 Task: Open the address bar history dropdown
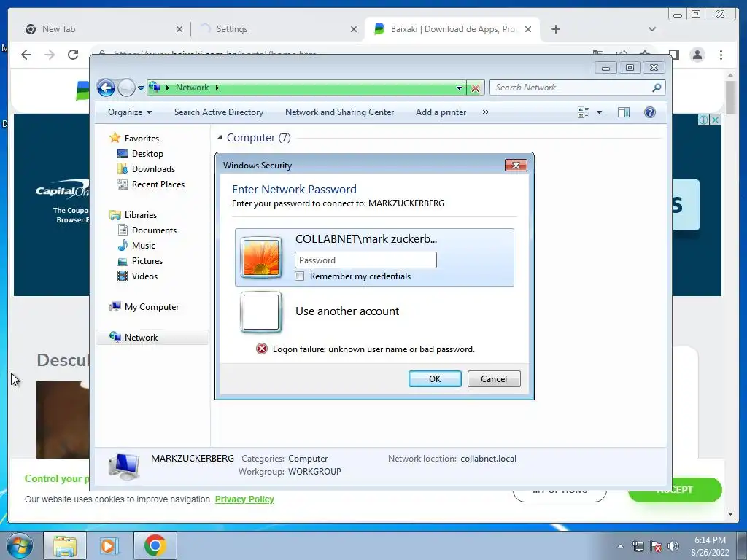pyautogui.click(x=459, y=87)
